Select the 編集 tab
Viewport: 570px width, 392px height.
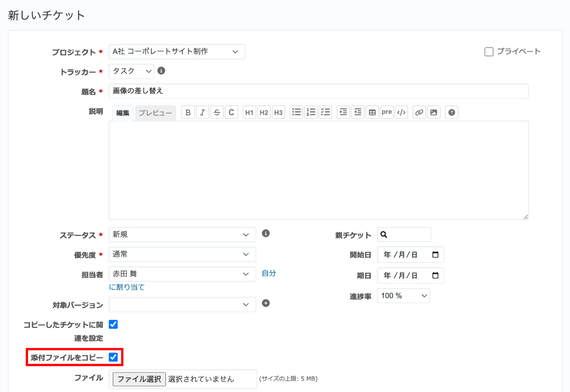[123, 113]
